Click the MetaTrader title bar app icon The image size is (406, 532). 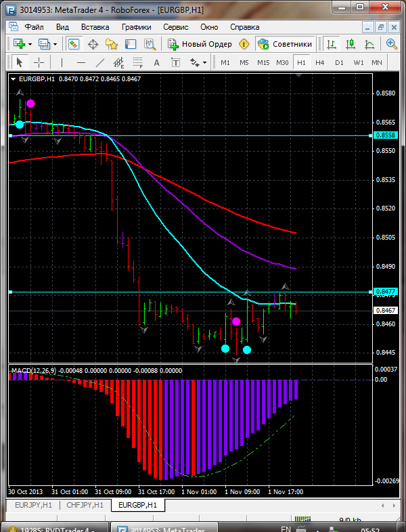(11, 10)
